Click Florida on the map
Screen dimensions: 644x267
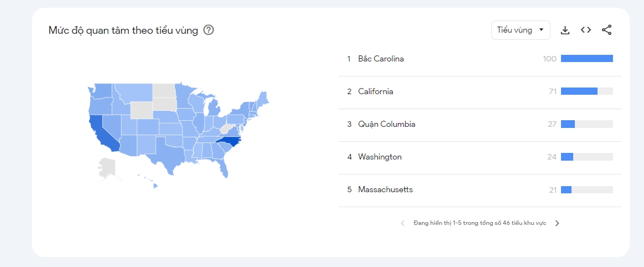point(222,165)
